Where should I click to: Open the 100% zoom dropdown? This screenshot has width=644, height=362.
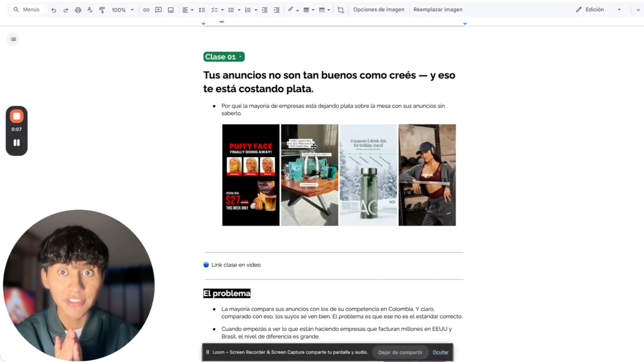(x=123, y=10)
